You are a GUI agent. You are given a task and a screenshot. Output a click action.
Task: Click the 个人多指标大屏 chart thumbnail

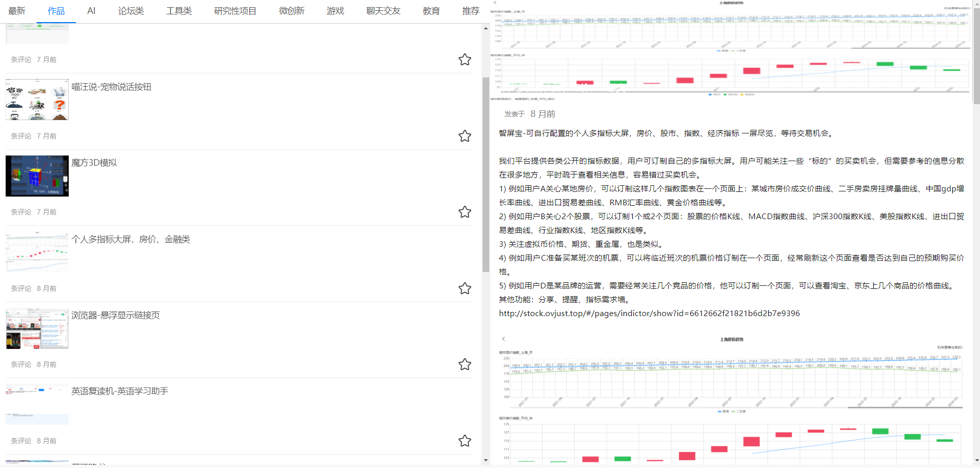(37, 252)
